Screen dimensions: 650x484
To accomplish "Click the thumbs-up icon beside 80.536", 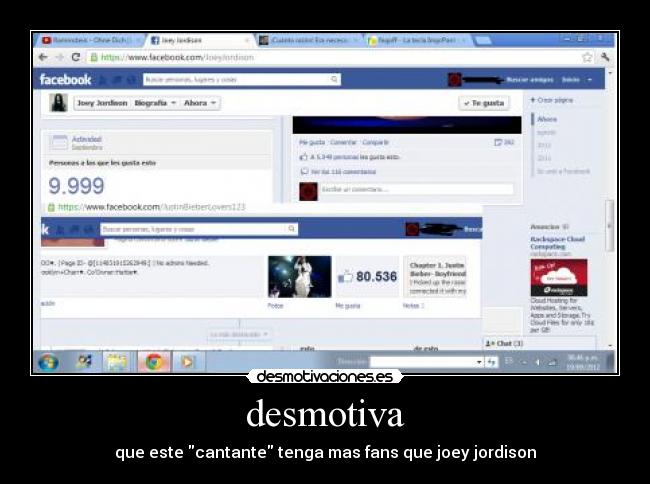I will (345, 277).
